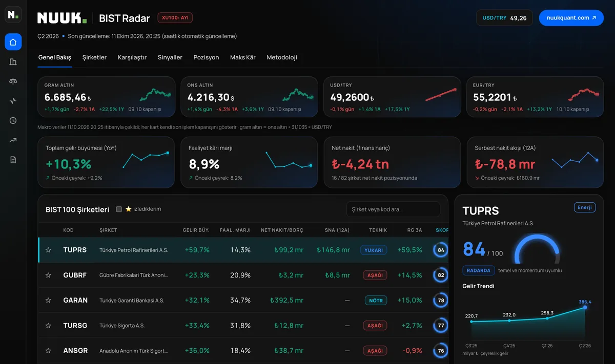615x364 pixels.
Task: Star the TUPRS row
Action: pos(48,250)
